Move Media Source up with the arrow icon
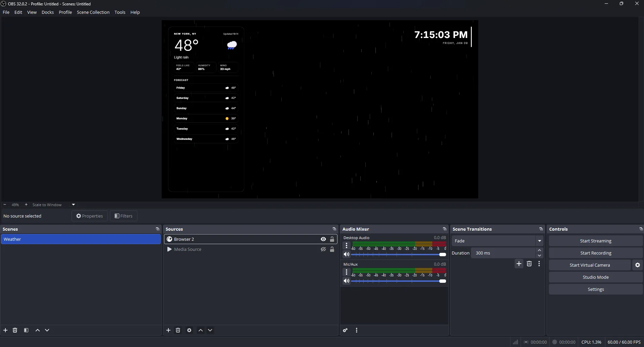 pos(200,330)
